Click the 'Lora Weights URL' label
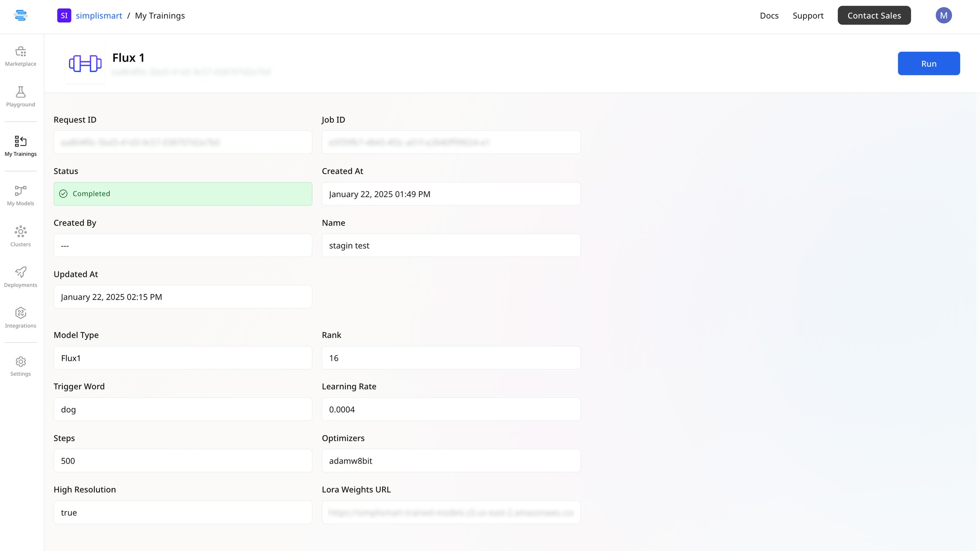This screenshot has width=980, height=551. pos(356,489)
